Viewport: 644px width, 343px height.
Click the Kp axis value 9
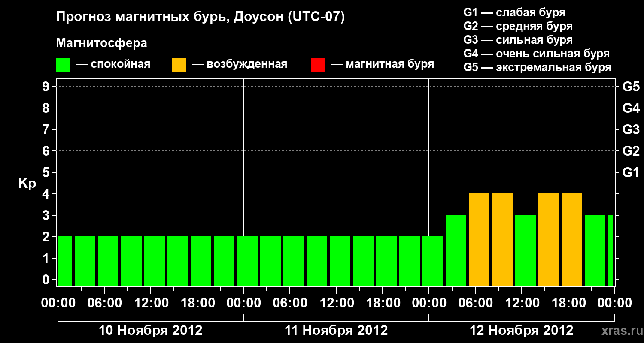46,87
